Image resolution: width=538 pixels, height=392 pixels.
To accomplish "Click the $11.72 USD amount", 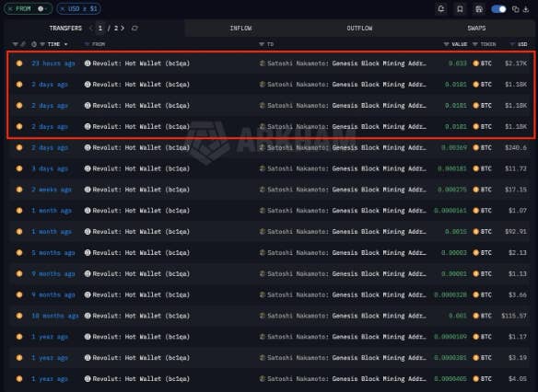I will pos(516,168).
